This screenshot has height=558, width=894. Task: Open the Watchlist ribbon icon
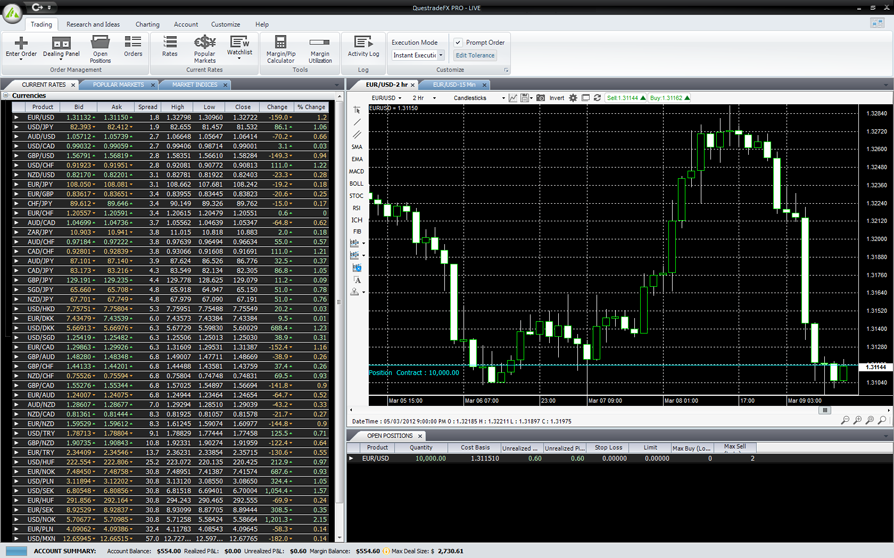click(239, 47)
